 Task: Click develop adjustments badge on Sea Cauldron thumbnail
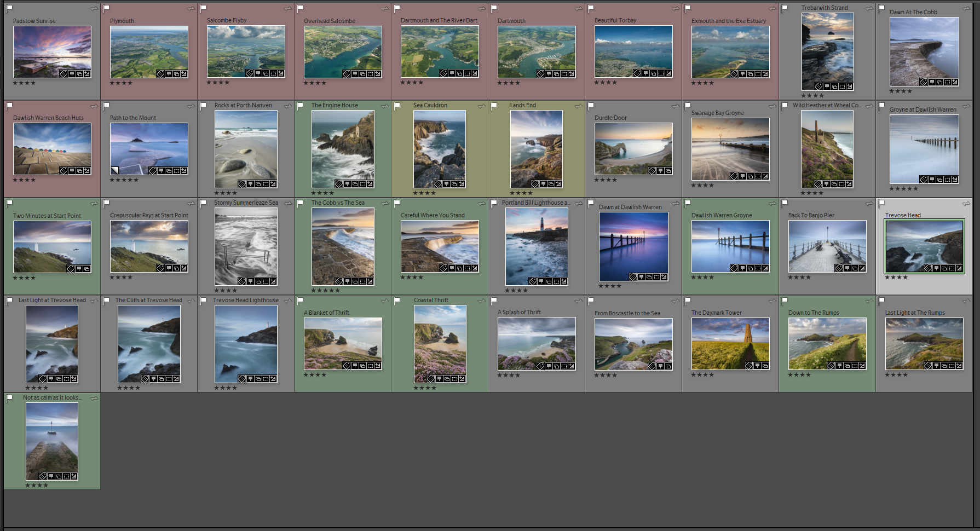462,183
